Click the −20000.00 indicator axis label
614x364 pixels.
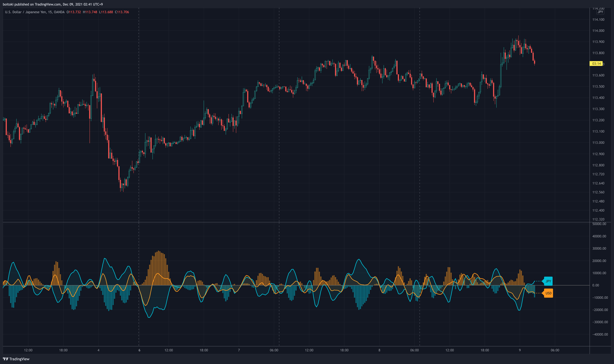[600, 310]
